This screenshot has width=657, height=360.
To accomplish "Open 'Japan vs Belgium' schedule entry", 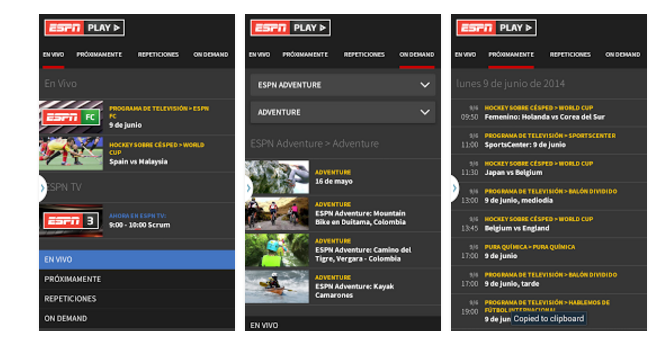I will pyautogui.click(x=513, y=173).
